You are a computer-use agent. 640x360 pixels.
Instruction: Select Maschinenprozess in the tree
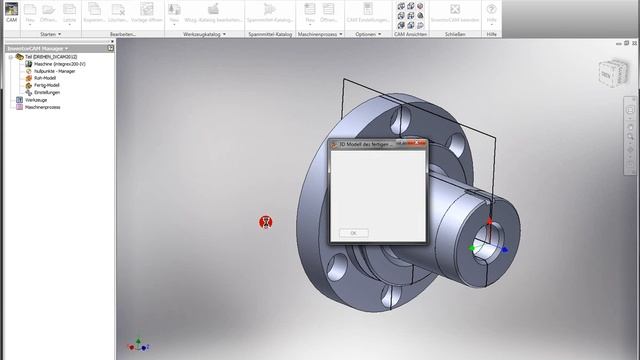click(42, 107)
